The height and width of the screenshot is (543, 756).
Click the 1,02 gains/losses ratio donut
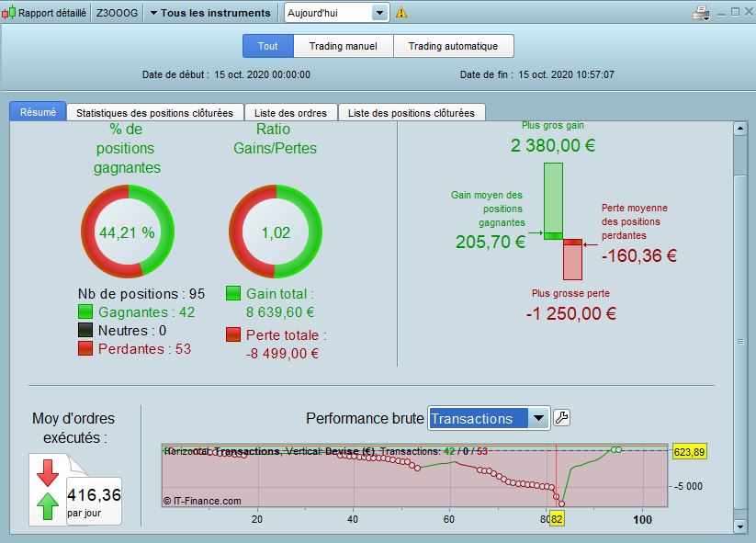(x=276, y=232)
